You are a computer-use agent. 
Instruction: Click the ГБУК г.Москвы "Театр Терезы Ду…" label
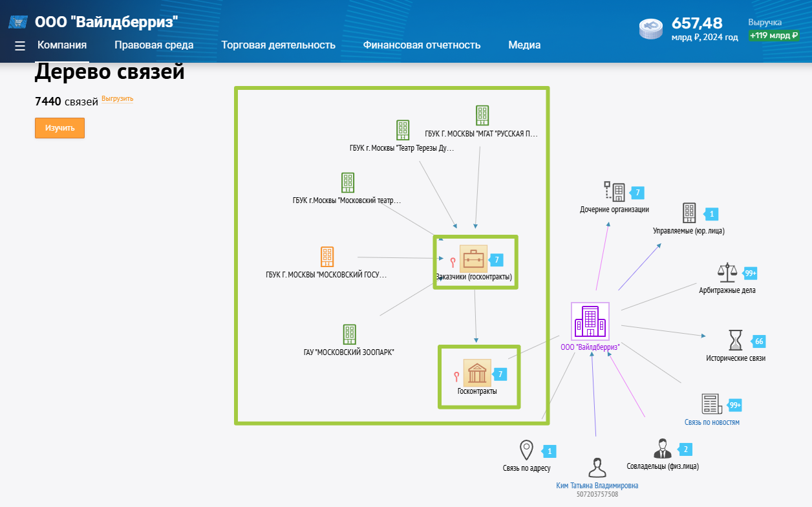point(402,148)
